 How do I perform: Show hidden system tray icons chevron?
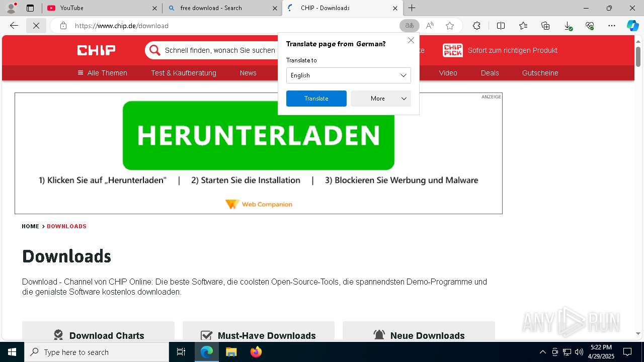[542, 352]
